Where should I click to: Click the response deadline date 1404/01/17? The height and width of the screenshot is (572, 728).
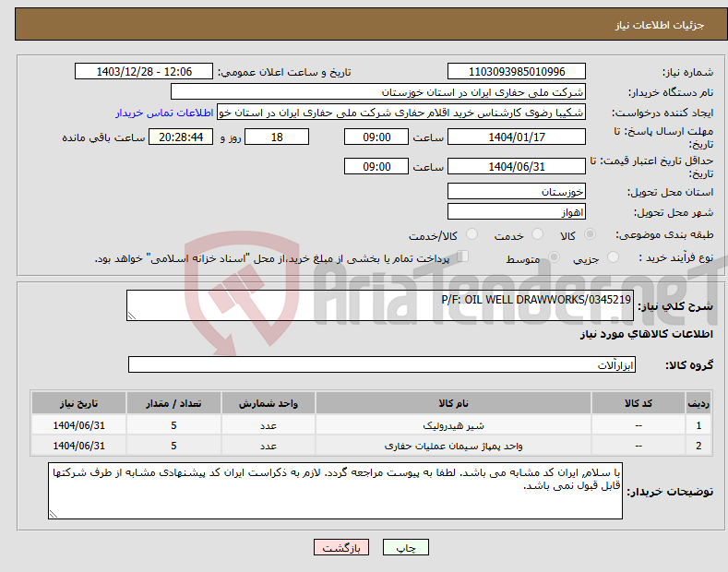tap(517, 137)
